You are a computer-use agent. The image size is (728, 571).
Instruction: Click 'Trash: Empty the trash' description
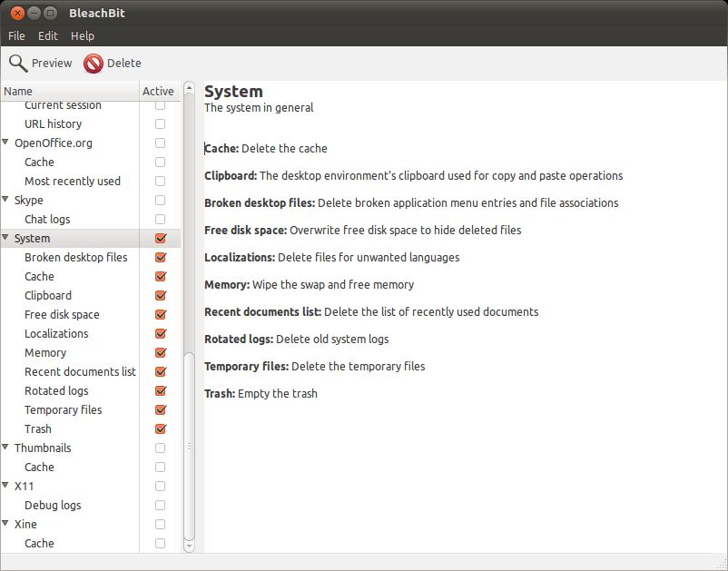pos(261,394)
